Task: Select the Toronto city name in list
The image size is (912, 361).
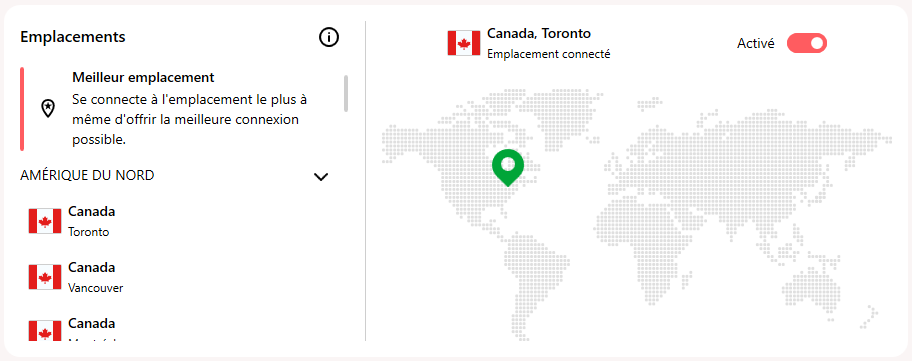Action: click(x=88, y=232)
